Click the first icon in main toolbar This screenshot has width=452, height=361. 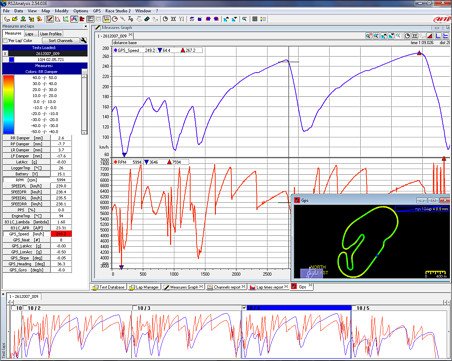(7, 19)
